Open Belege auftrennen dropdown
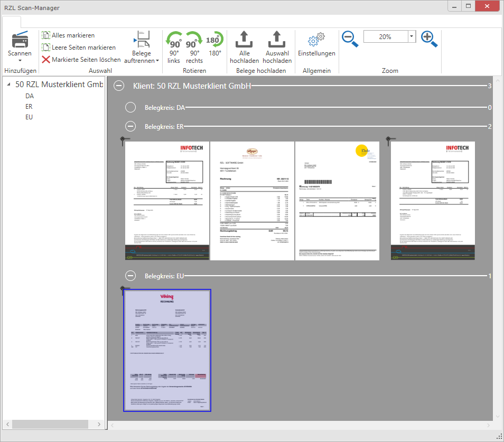The image size is (504, 442). 141,57
